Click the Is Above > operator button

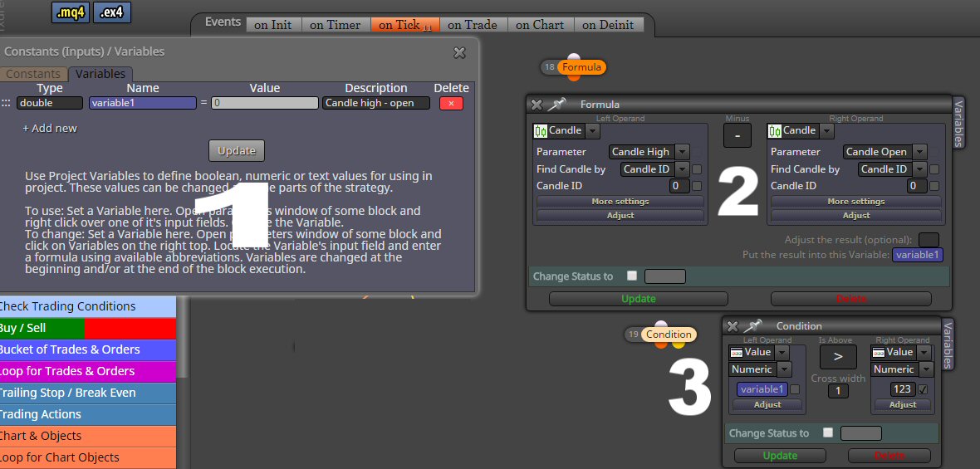838,357
